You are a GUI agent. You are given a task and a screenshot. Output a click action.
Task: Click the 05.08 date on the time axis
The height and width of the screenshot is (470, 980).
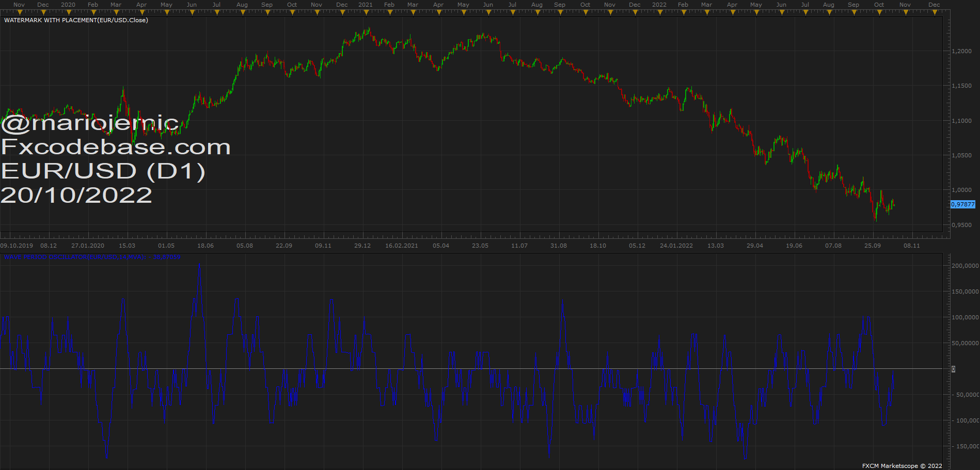click(245, 246)
